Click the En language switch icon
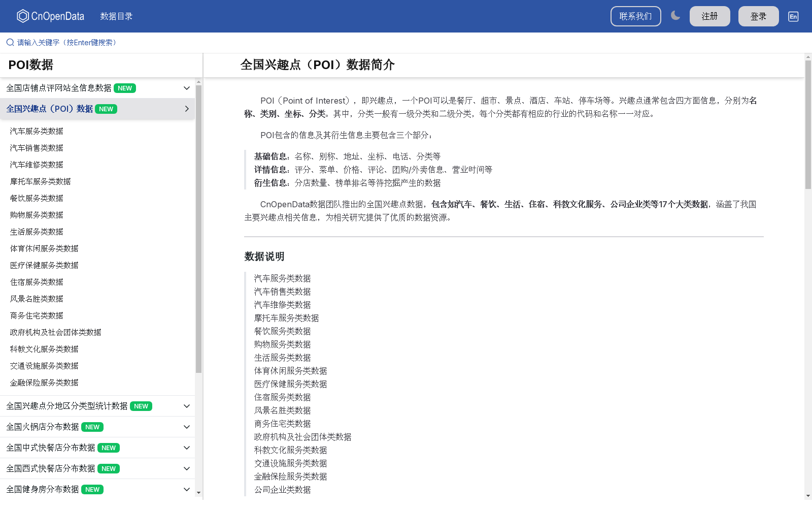812x508 pixels. [x=793, y=16]
